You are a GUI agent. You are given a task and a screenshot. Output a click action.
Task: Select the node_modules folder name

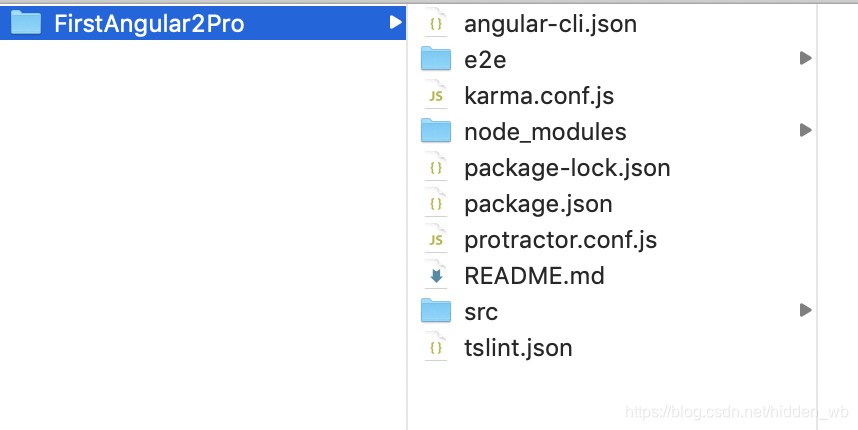pos(545,132)
